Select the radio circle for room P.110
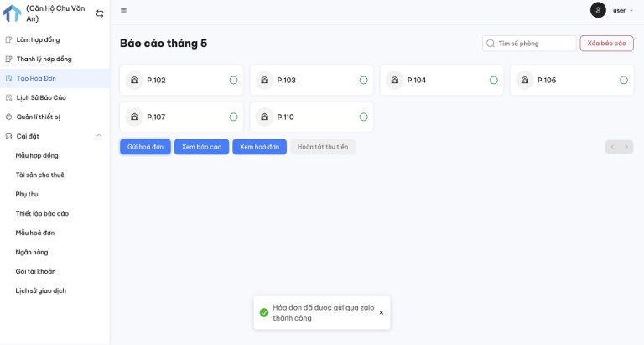This screenshot has height=345, width=644. pos(363,118)
